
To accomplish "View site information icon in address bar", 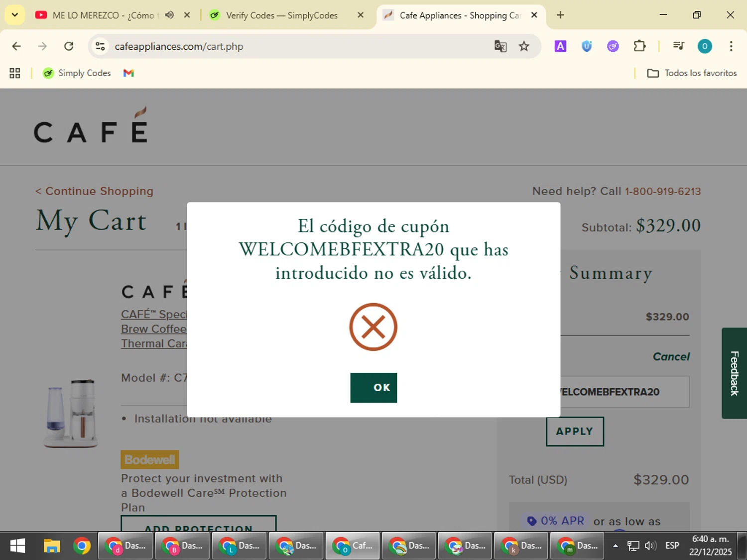I will pos(100,46).
